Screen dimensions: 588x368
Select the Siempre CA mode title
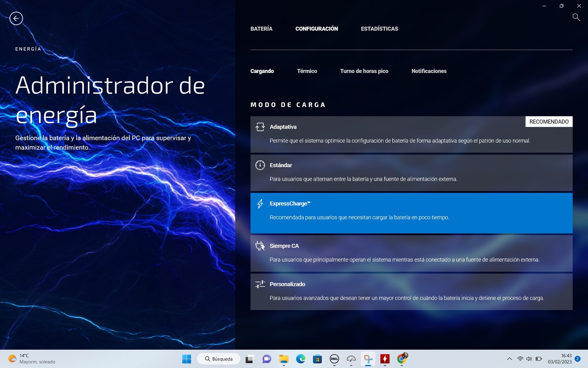tap(284, 246)
